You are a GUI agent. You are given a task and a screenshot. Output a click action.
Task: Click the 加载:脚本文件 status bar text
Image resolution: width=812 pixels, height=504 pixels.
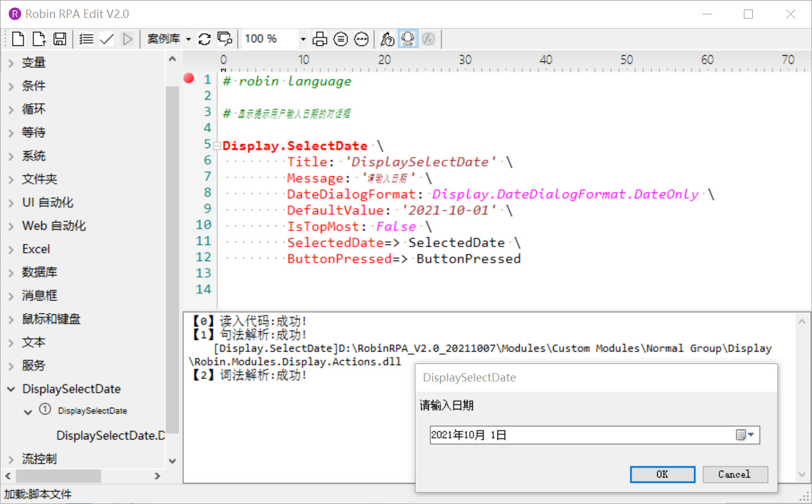(x=38, y=494)
